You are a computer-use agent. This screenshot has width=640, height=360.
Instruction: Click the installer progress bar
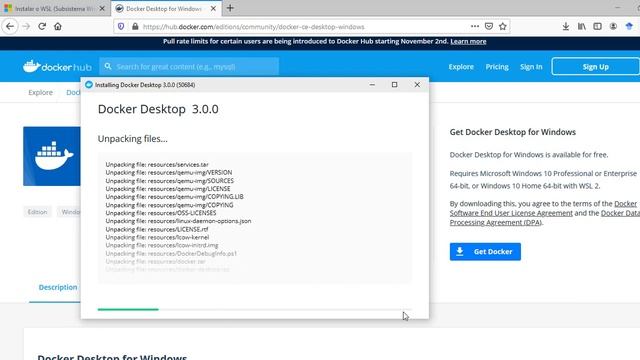[255, 309]
